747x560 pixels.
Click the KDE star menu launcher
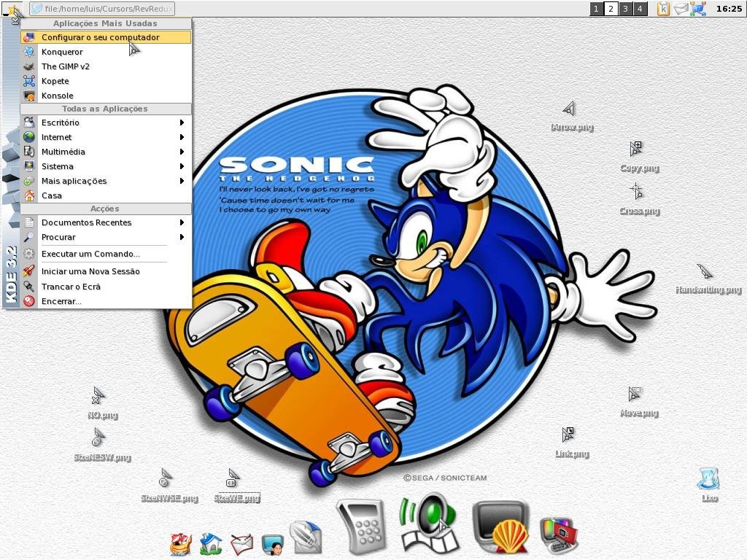coord(13,10)
